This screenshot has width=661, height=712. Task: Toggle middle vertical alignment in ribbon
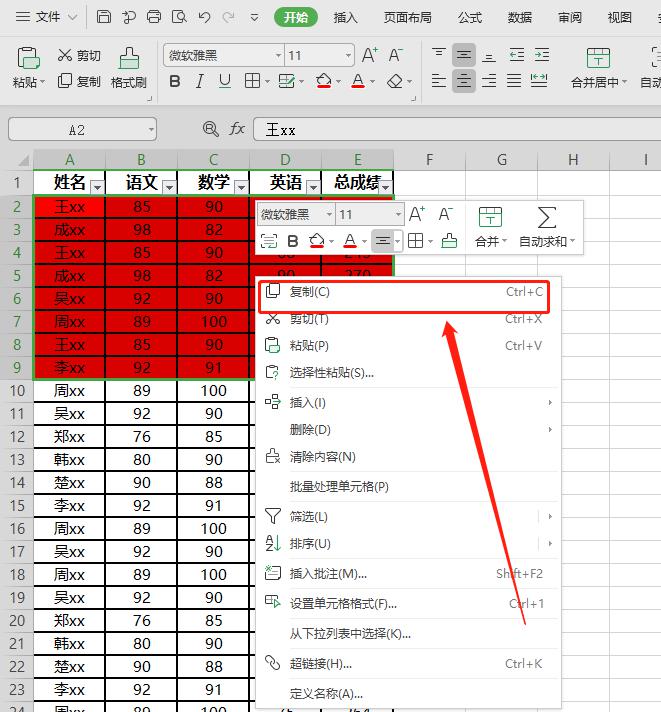pyautogui.click(x=464, y=55)
